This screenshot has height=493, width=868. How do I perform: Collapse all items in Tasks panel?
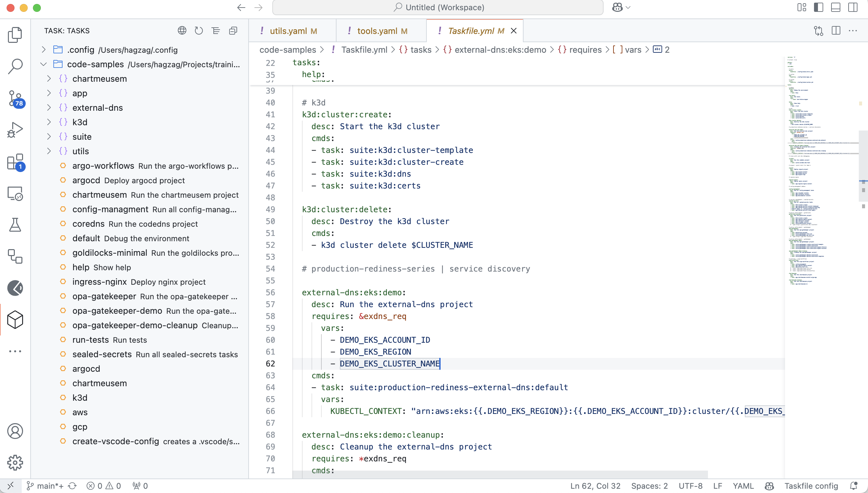click(x=233, y=31)
